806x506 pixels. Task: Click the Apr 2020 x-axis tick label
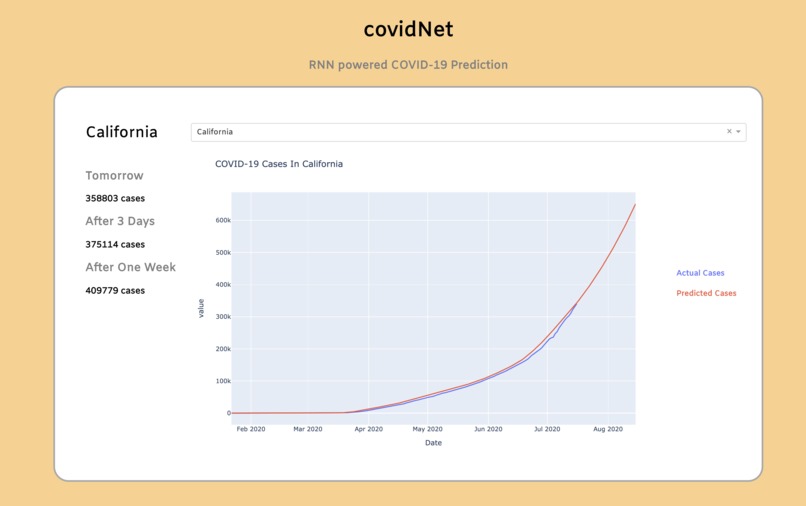coord(369,429)
